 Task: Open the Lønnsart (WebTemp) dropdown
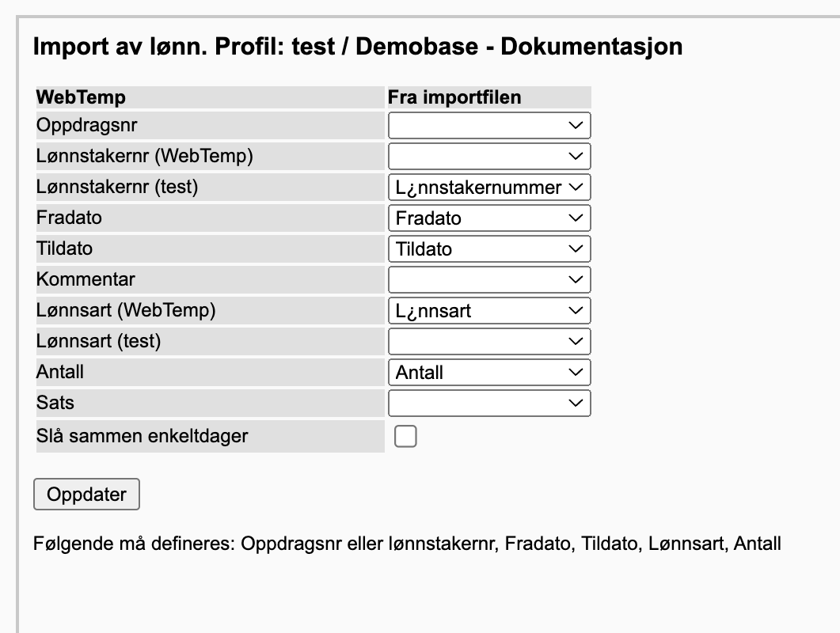click(489, 311)
